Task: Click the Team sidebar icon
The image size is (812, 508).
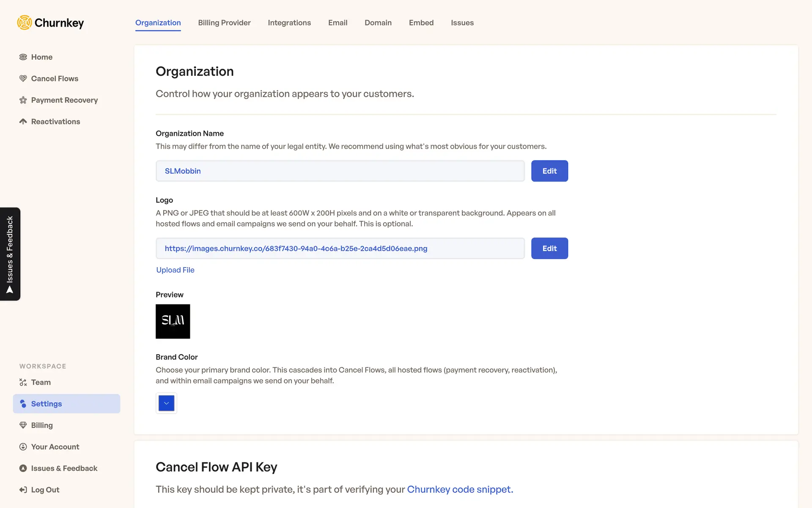Action: click(23, 382)
